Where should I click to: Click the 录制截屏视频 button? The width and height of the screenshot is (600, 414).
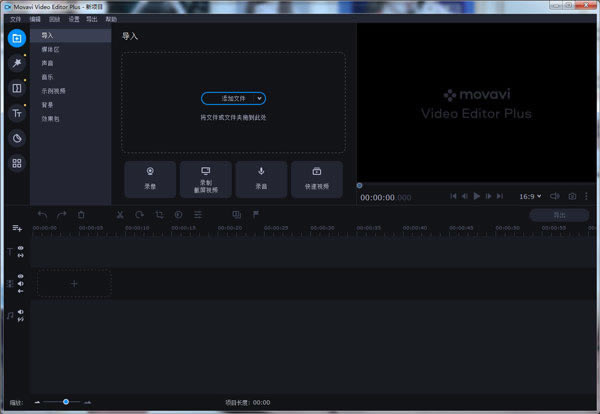pos(205,179)
